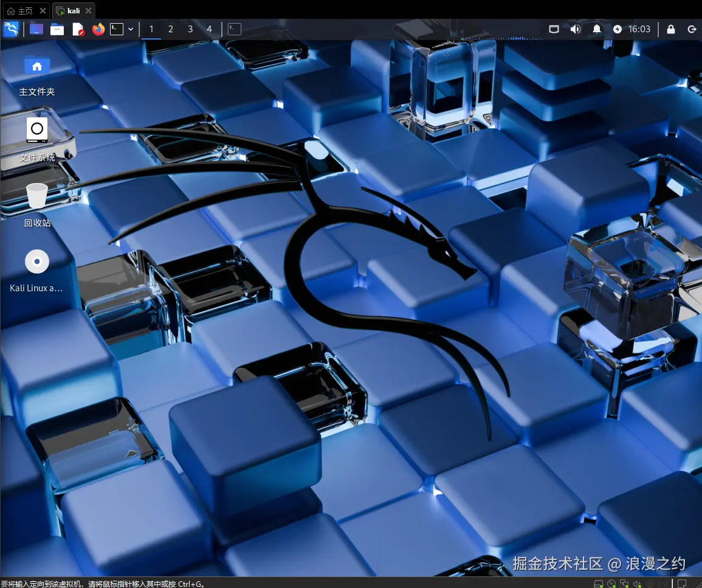This screenshot has width=702, height=588.
Task: Click the sound card status icon
Action: pyautogui.click(x=637, y=584)
